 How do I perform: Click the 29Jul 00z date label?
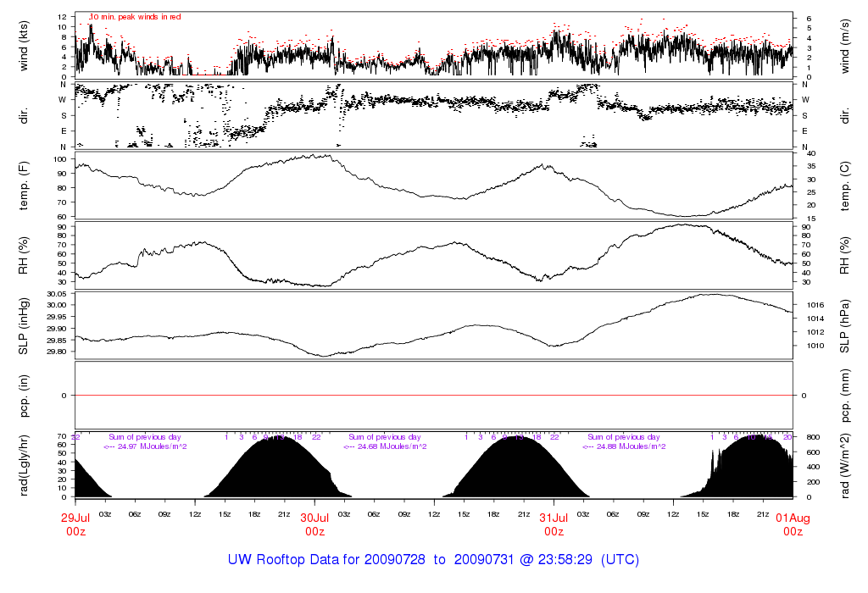[75, 524]
